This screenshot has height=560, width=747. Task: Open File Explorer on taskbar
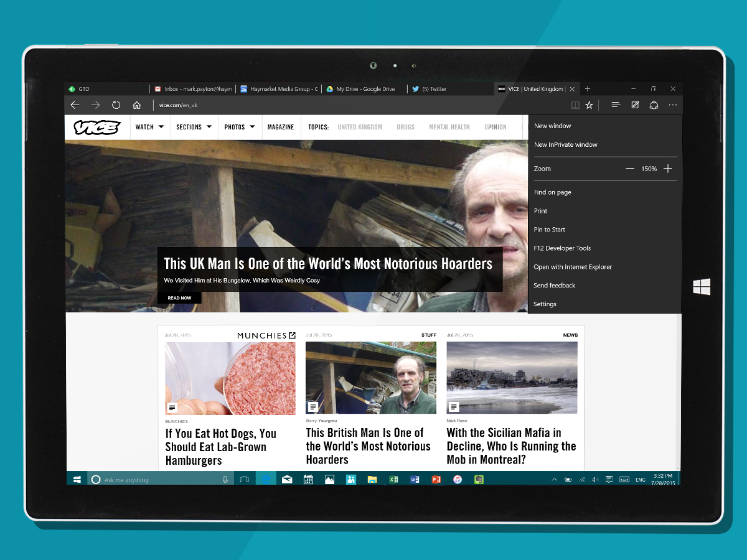point(372,480)
